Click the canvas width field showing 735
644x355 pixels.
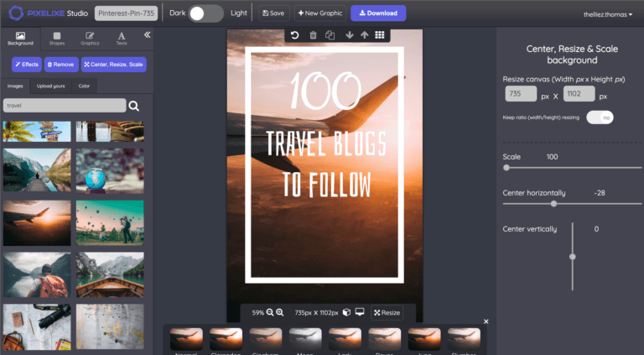pyautogui.click(x=520, y=96)
